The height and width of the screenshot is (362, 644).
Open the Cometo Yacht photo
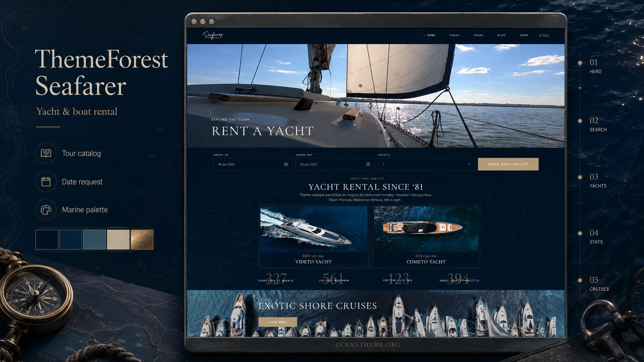pyautogui.click(x=426, y=229)
